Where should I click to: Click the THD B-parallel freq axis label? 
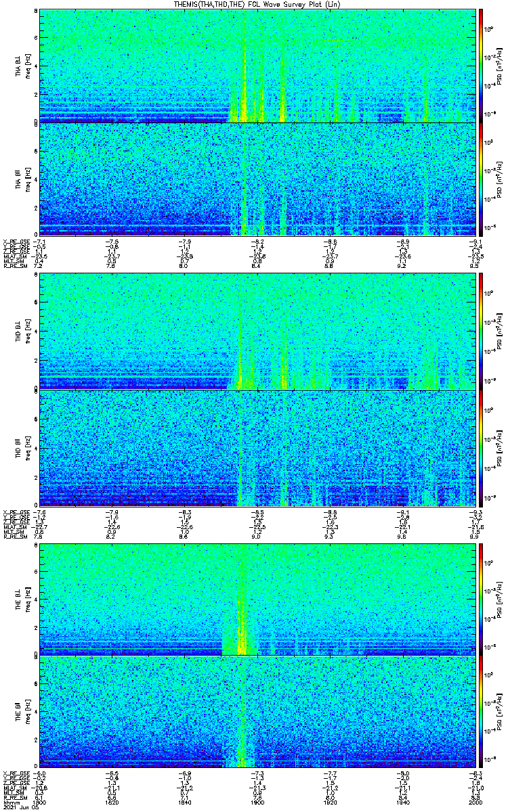click(28, 447)
